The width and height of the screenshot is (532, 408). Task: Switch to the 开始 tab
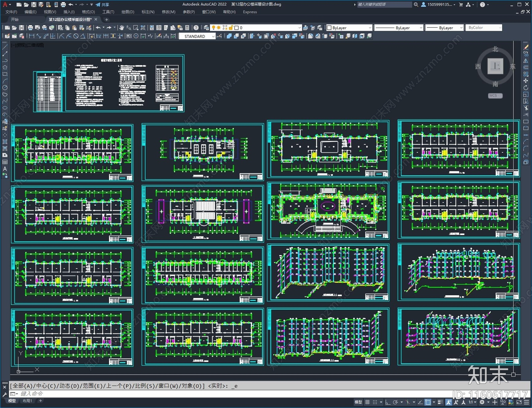click(x=15, y=20)
